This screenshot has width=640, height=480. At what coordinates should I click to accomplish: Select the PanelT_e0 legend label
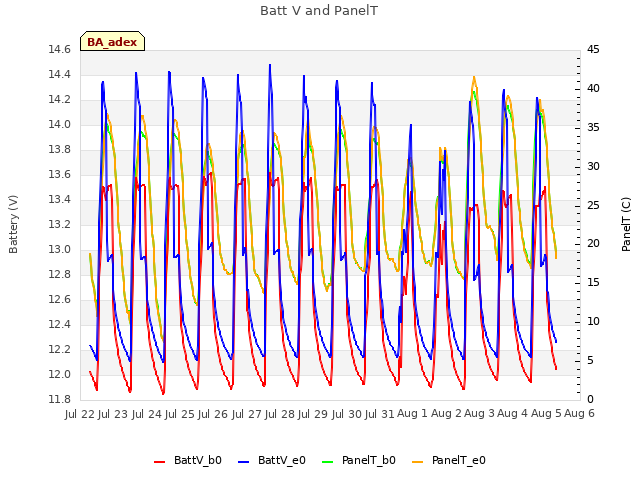[x=458, y=460]
